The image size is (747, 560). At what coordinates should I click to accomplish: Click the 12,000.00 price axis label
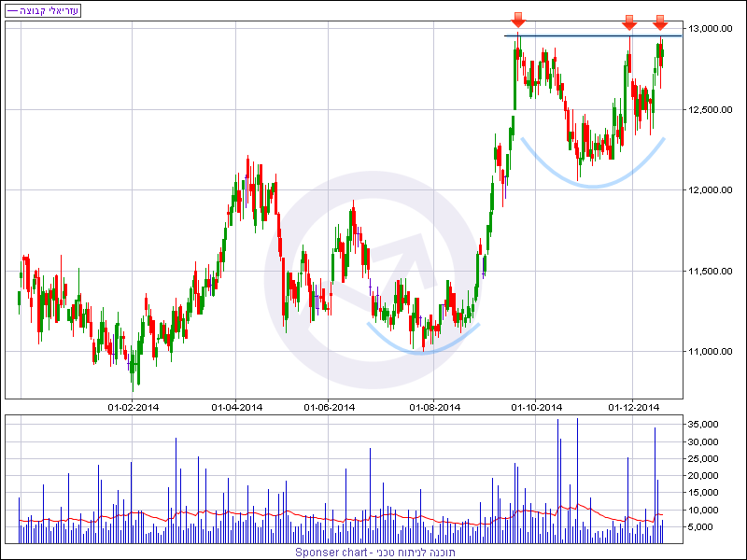712,190
